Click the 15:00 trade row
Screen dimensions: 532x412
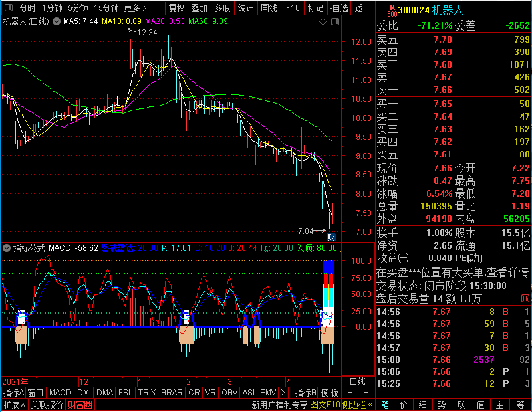tap(453, 360)
